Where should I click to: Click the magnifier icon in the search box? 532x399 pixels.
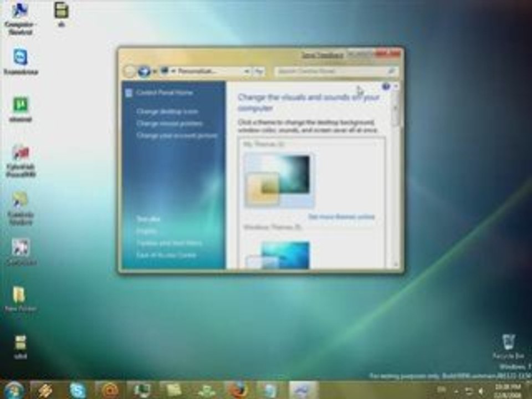pos(391,71)
